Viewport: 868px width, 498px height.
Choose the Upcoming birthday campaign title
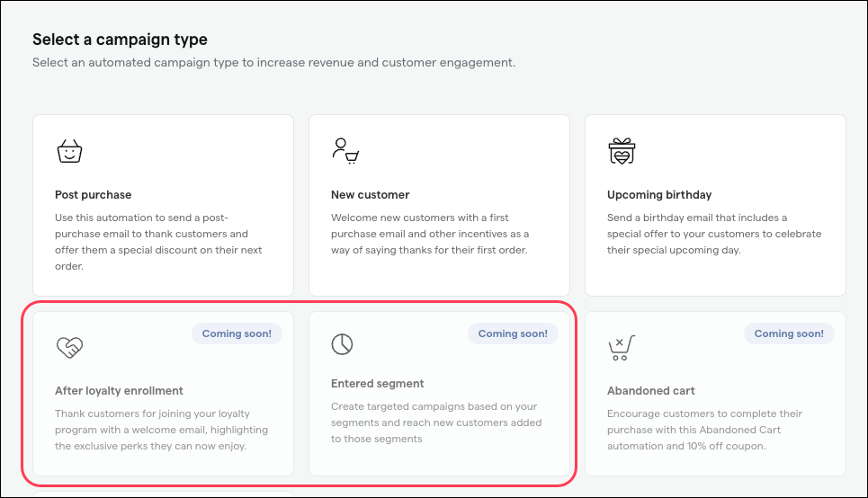pyautogui.click(x=659, y=195)
